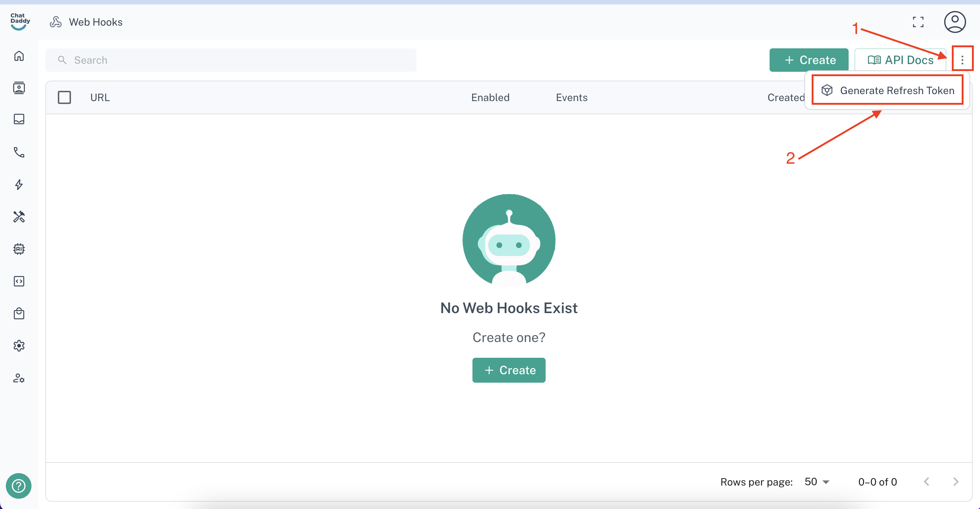
Task: Open the code brackets developer icon
Action: pyautogui.click(x=19, y=281)
